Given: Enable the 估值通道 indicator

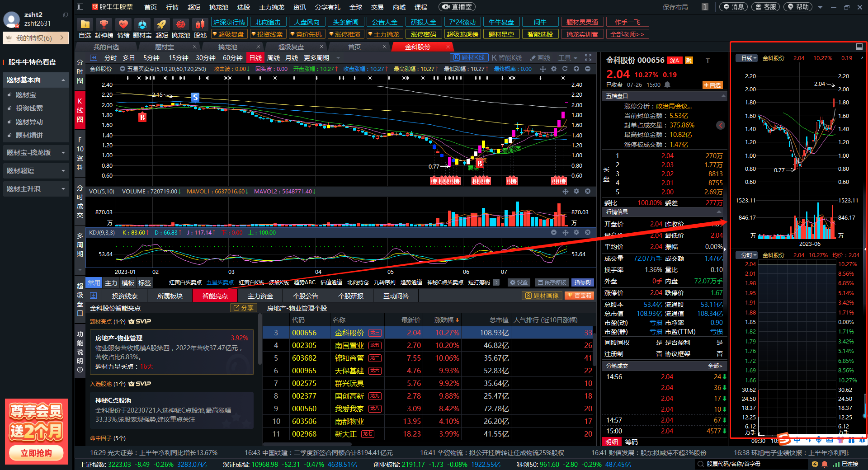Looking at the screenshot, I should [x=331, y=282].
